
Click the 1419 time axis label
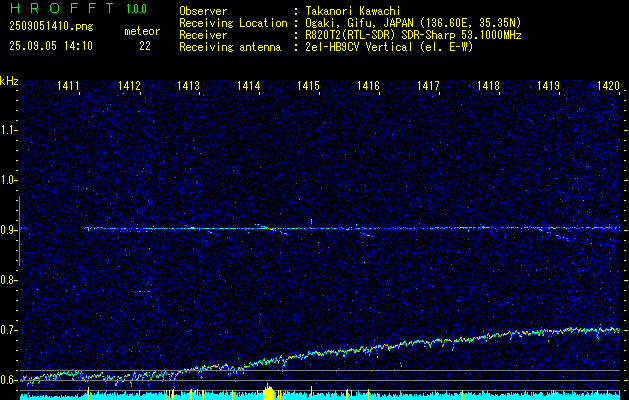coord(548,85)
